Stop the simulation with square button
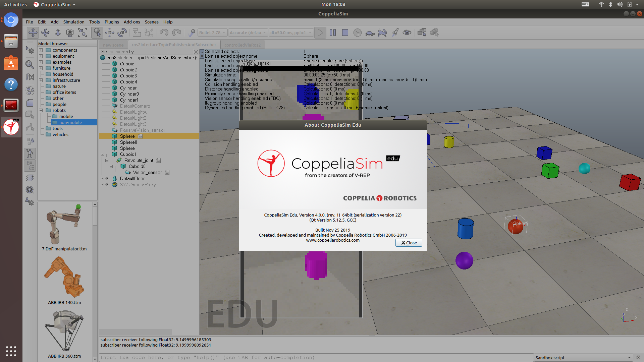This screenshot has height=362, width=644. tap(345, 33)
